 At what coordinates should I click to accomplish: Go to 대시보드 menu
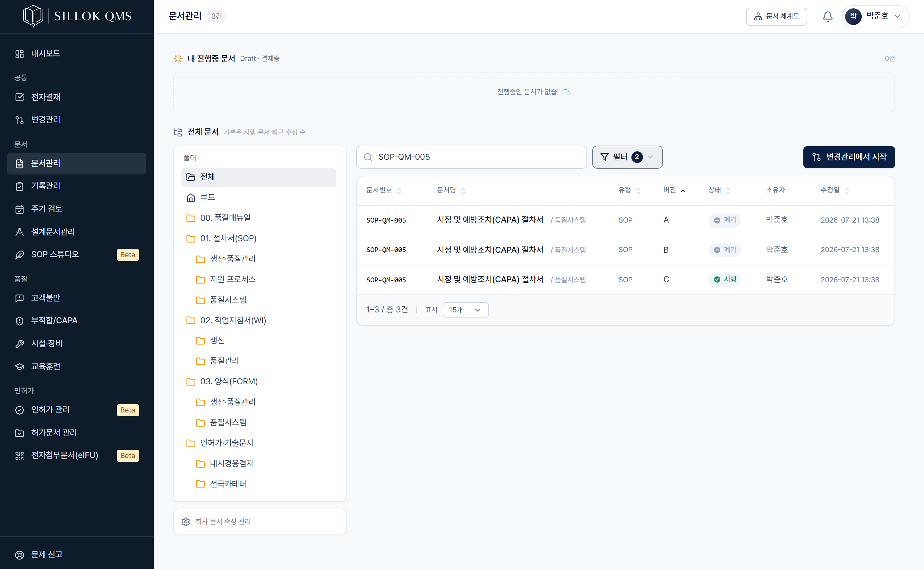click(x=76, y=54)
